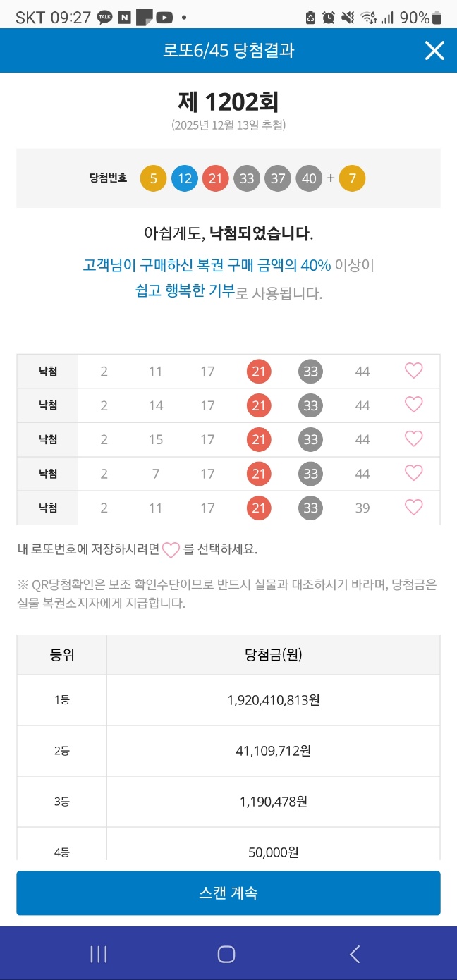
Task: Tap heart on first row ending 44
Action: (x=413, y=371)
